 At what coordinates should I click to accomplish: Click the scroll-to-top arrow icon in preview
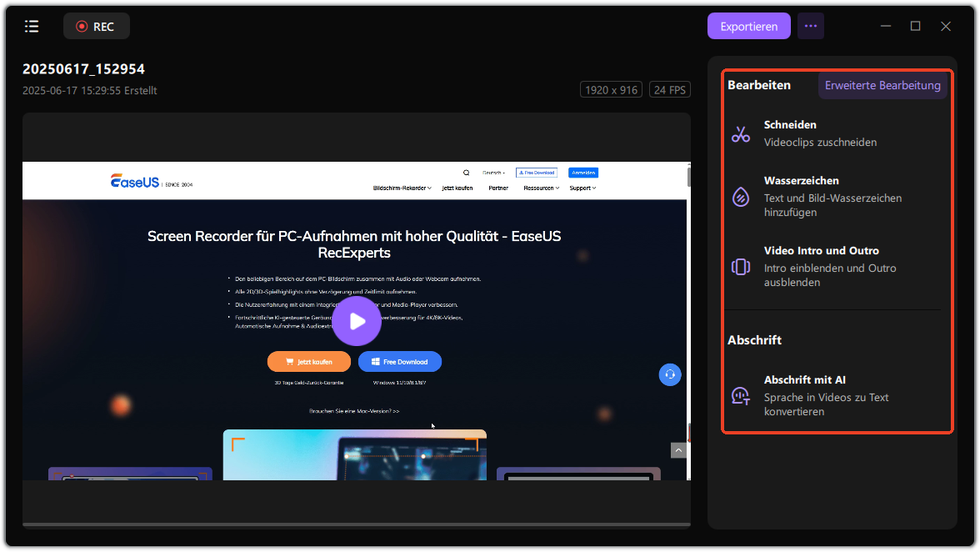coord(678,450)
